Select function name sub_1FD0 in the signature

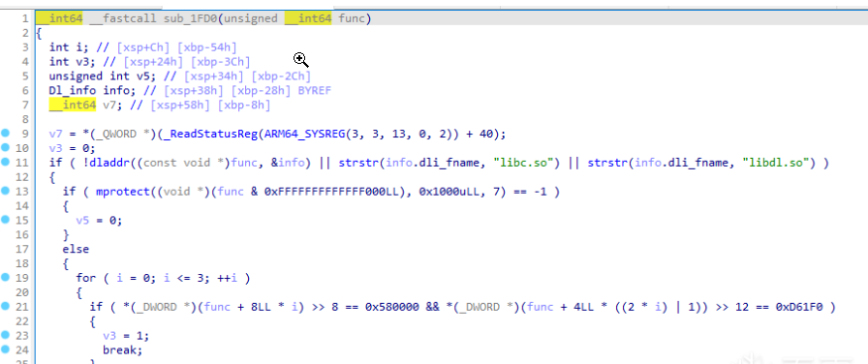[x=192, y=18]
